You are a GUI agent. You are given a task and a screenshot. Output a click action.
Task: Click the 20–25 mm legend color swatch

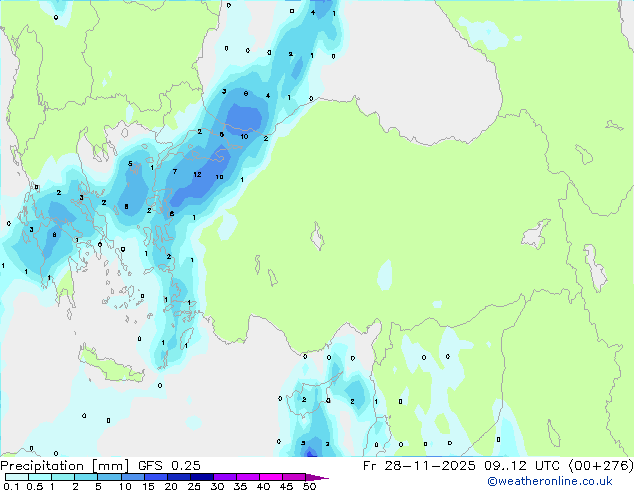178,477
